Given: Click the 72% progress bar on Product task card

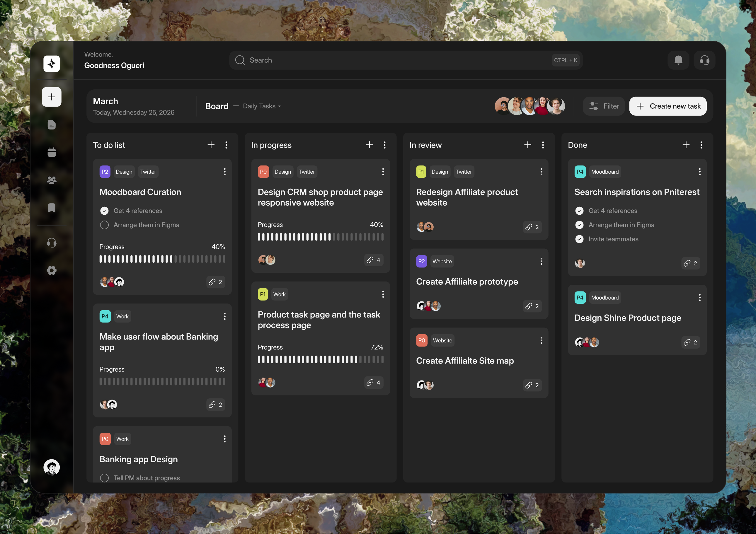Looking at the screenshot, I should (320, 359).
